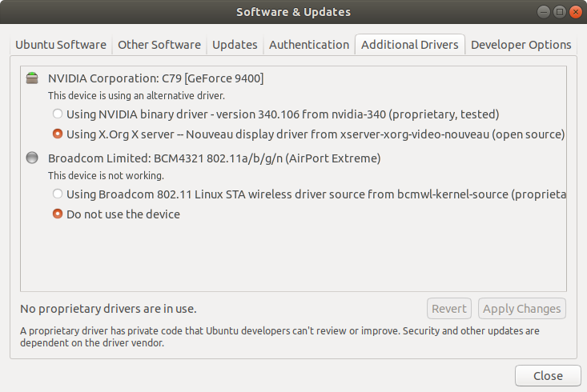Viewport: 587px width, 392px height.
Task: Click the NVIDIA Corporation C79 GeForce 9400 heading
Action: click(x=155, y=78)
